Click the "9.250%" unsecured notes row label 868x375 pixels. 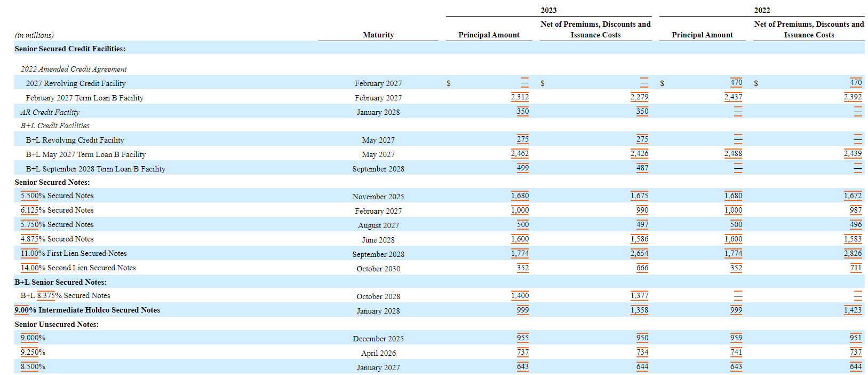coord(33,352)
